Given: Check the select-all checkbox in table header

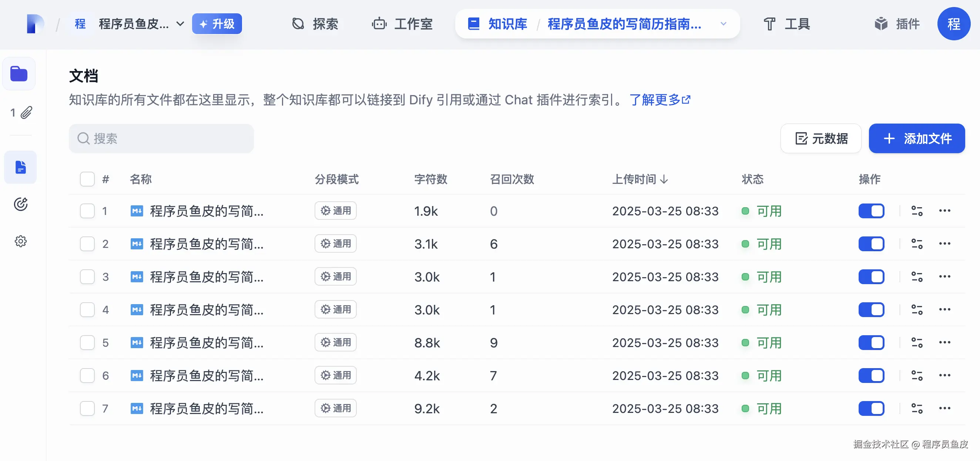Looking at the screenshot, I should click(x=87, y=179).
